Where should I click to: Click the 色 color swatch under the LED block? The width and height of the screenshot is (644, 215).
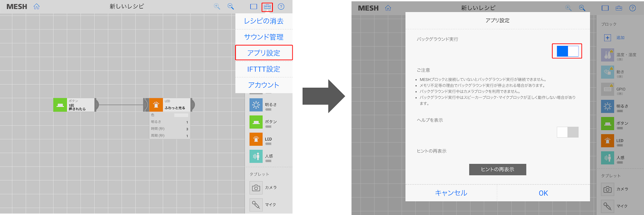coord(181,115)
